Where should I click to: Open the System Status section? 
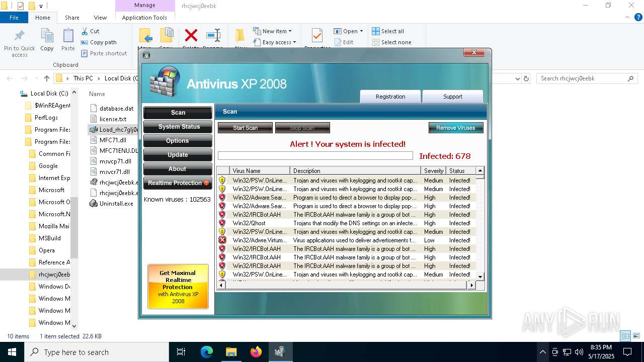click(x=178, y=127)
